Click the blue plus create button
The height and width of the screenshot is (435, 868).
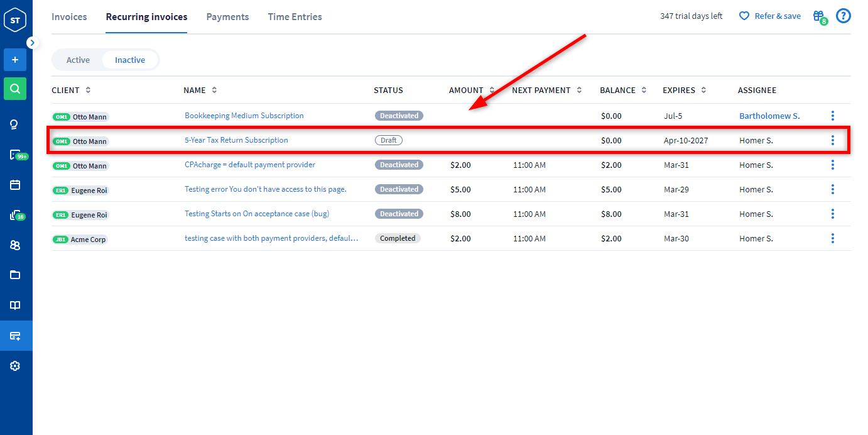[x=15, y=60]
